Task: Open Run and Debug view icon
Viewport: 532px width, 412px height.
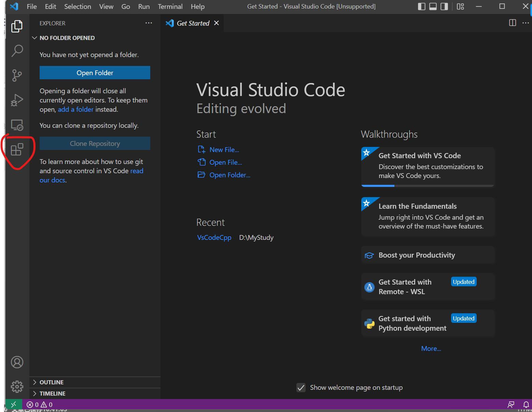Action: tap(17, 100)
